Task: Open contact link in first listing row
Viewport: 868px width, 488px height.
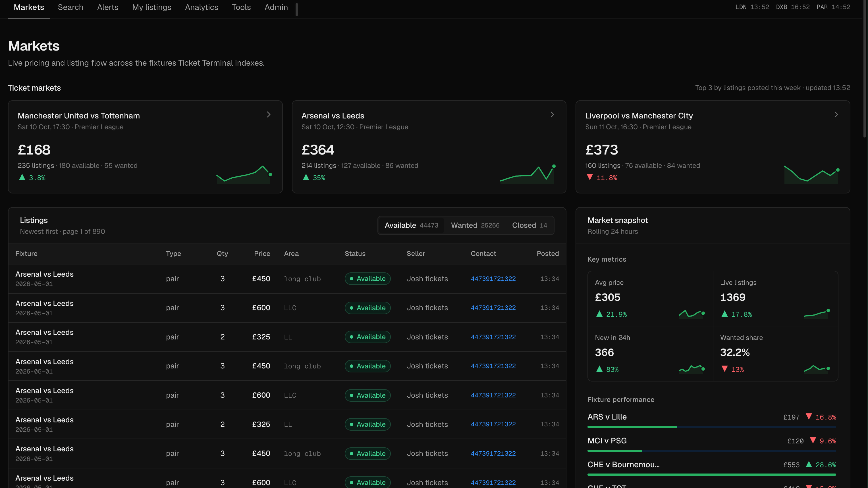Action: [493, 279]
